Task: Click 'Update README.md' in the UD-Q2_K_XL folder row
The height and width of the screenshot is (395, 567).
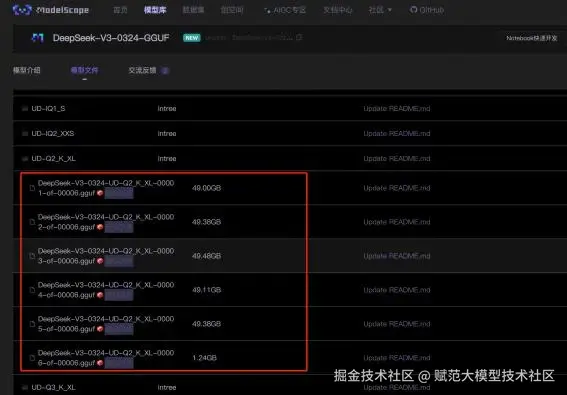Action: click(397, 158)
